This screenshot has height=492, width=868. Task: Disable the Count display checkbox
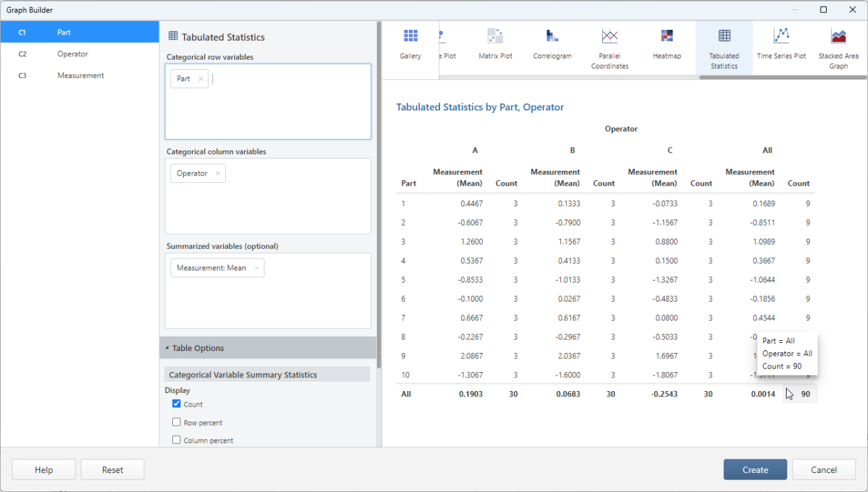[x=177, y=404]
